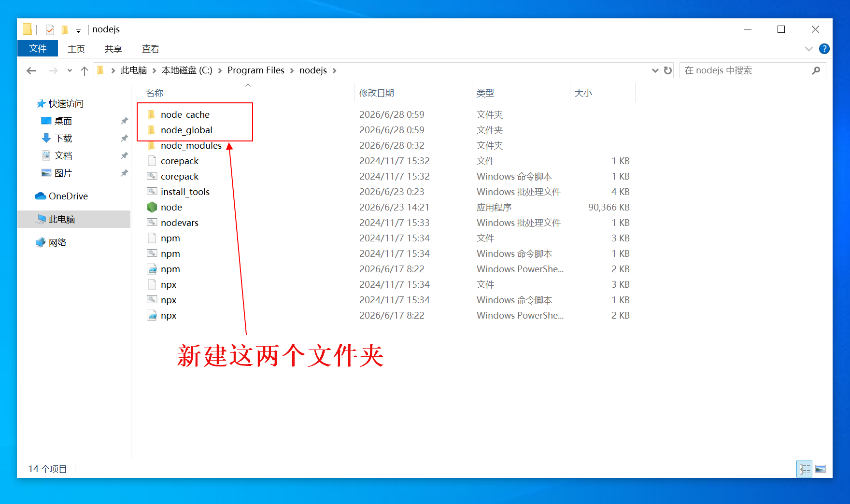Select the npx PowerShell script icon

[x=152, y=315]
